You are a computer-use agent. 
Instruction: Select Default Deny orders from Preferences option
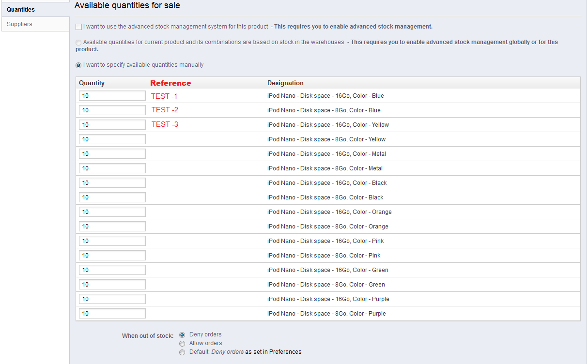tap(182, 352)
